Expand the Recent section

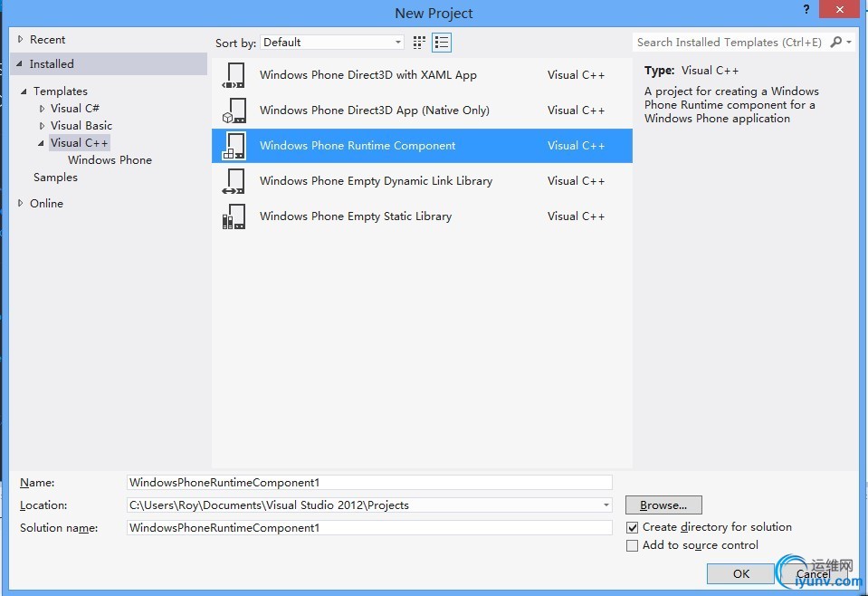pos(21,39)
